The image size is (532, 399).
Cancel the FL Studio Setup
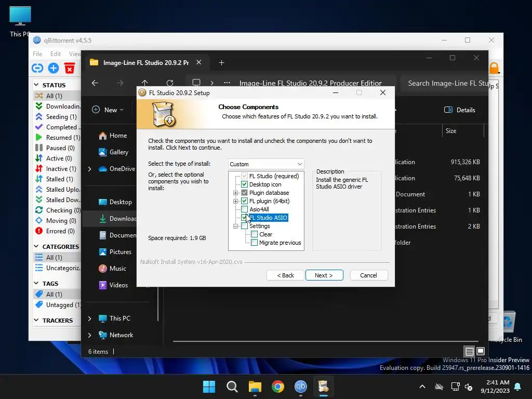pos(368,275)
